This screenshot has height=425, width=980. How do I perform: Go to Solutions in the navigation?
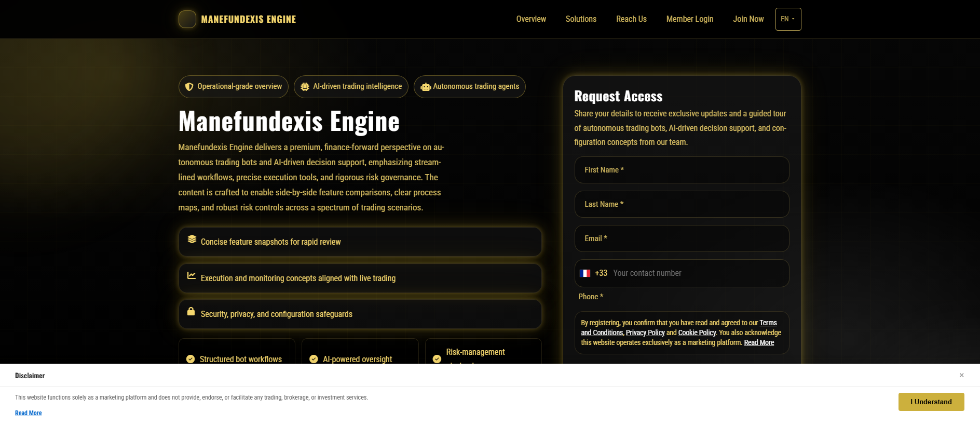coord(581,19)
